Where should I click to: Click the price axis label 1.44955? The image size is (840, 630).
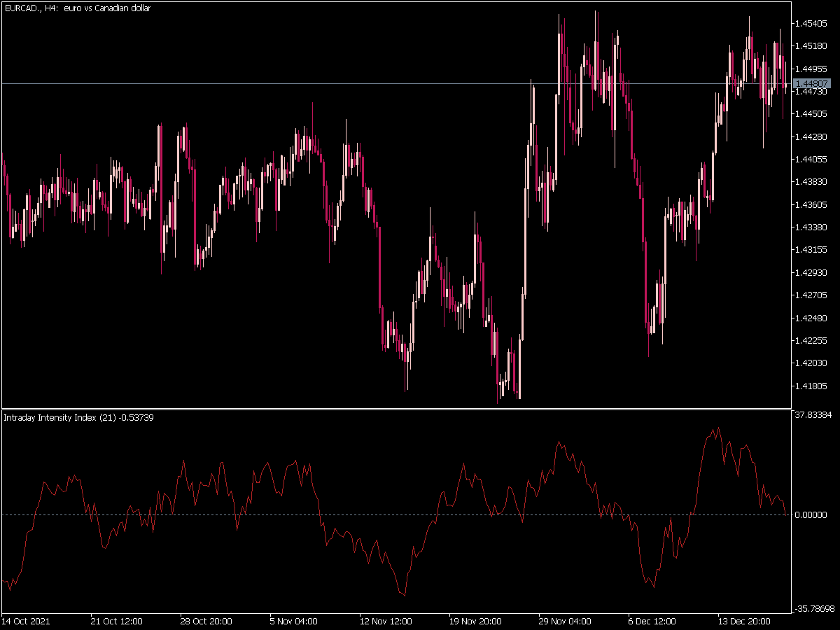point(811,69)
